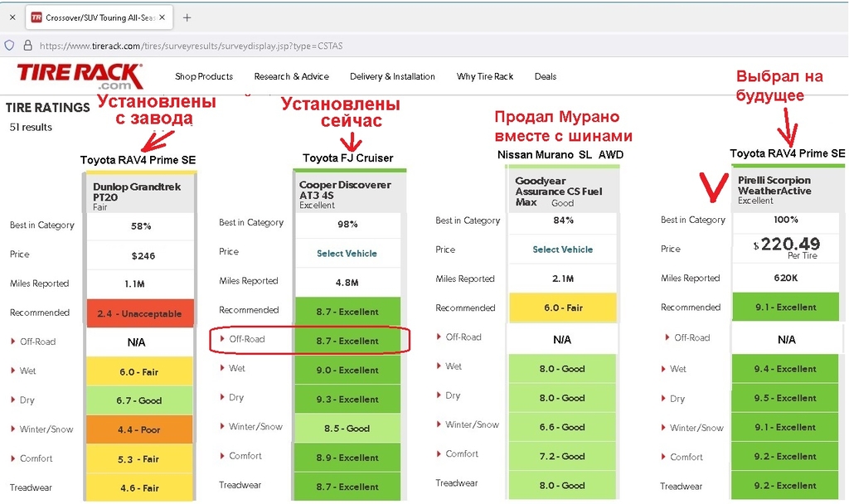Click the 9.5 - Excellent Pirelli dry rating
The image size is (849, 504).
(785, 398)
